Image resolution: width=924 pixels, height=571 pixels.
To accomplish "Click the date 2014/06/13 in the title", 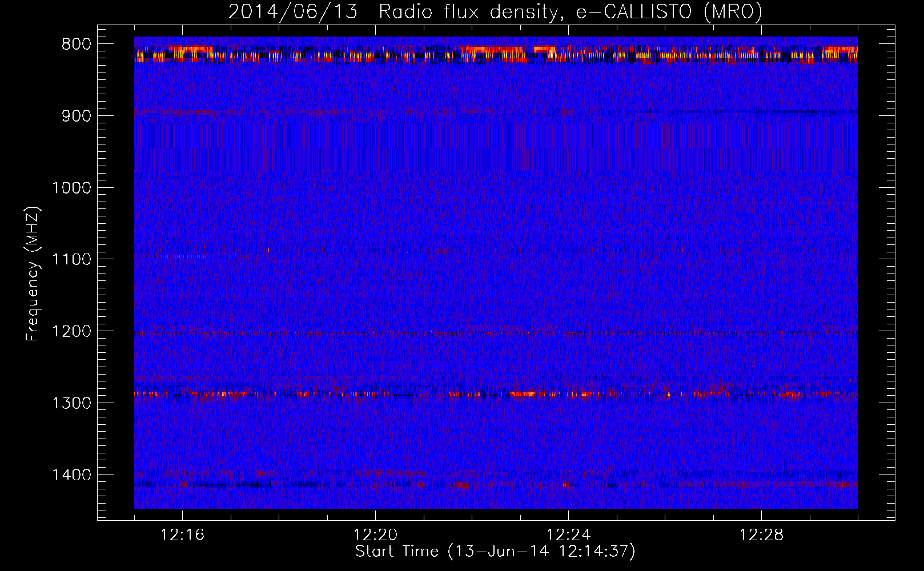I will (x=293, y=11).
